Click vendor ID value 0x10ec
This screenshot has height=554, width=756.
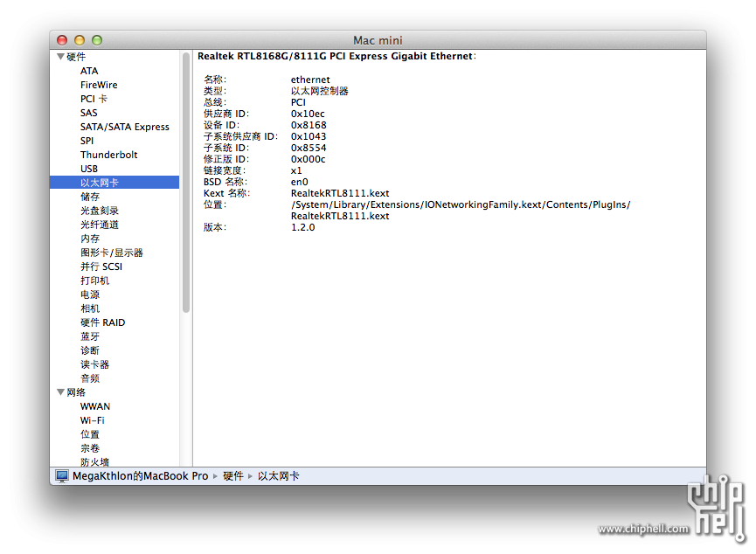pos(309,114)
